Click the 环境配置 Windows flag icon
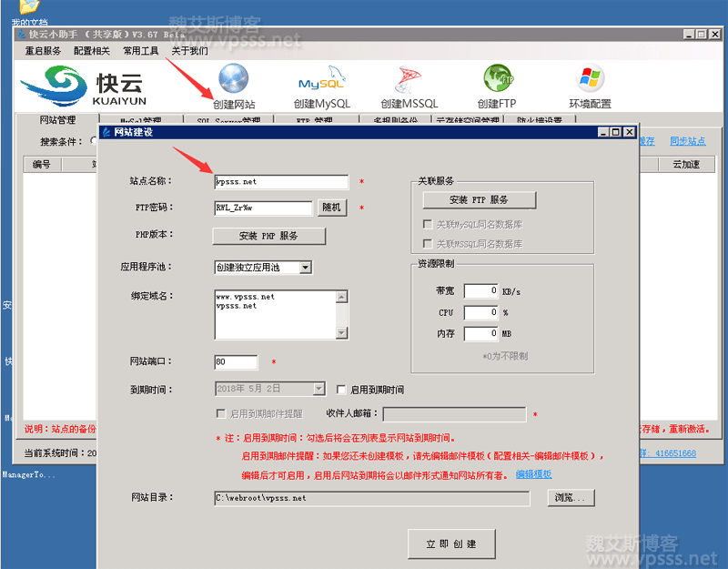 [590, 81]
